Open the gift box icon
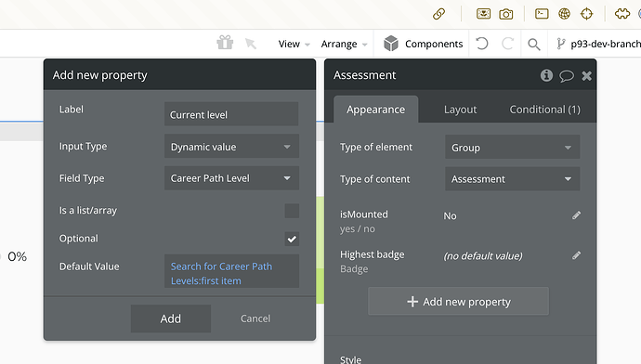Image resolution: width=641 pixels, height=364 pixels. [x=225, y=43]
